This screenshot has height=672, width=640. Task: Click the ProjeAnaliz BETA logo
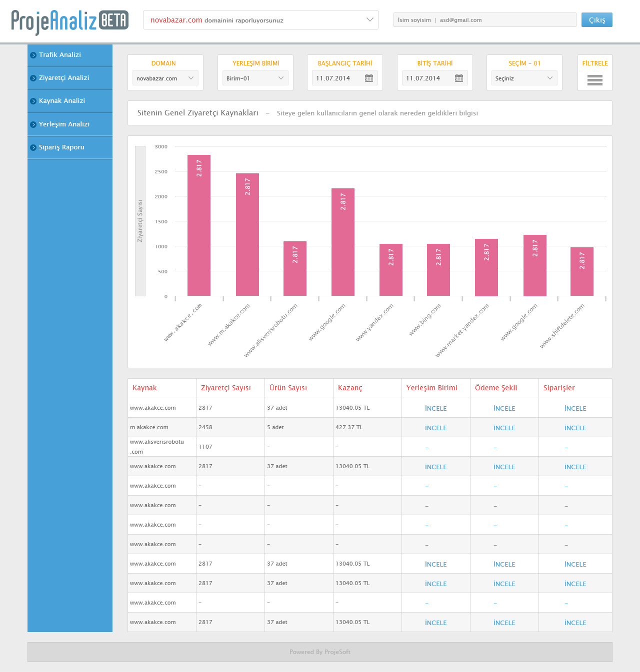point(70,21)
